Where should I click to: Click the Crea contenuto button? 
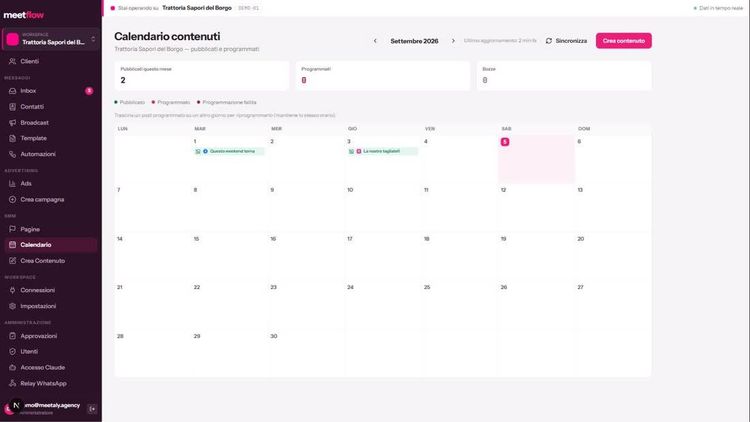[x=623, y=41]
